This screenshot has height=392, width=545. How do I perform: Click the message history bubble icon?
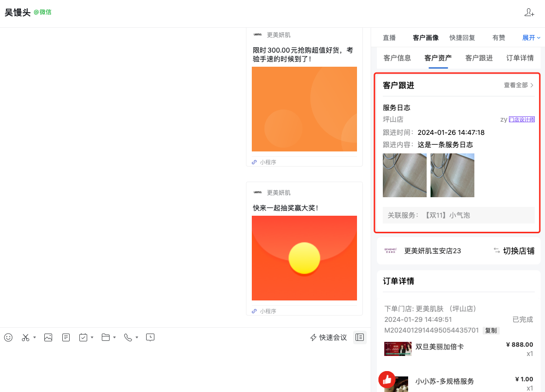click(150, 337)
